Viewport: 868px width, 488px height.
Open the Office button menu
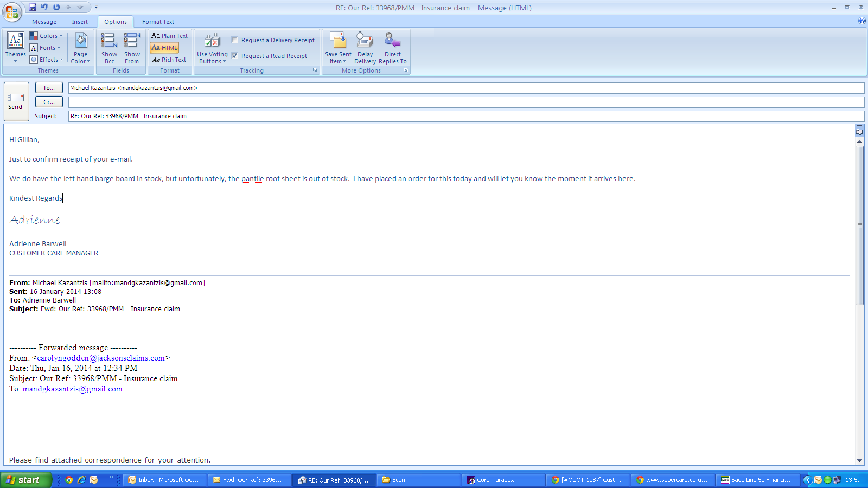(x=12, y=11)
